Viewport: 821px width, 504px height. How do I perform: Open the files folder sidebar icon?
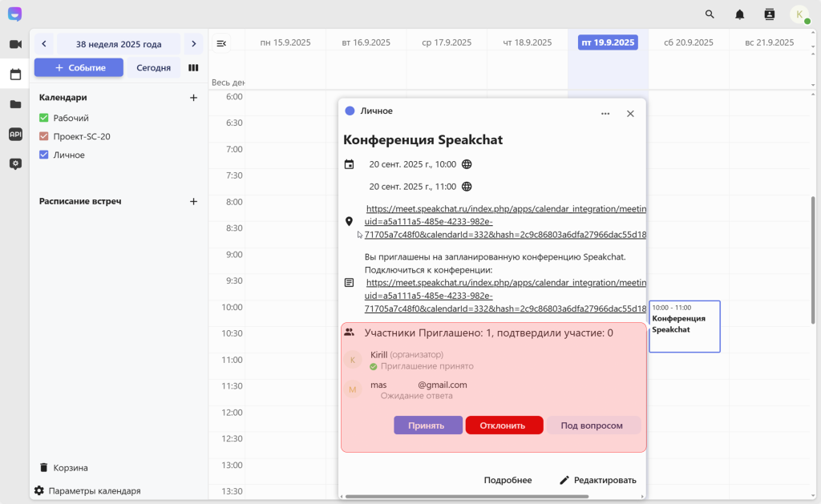point(15,104)
